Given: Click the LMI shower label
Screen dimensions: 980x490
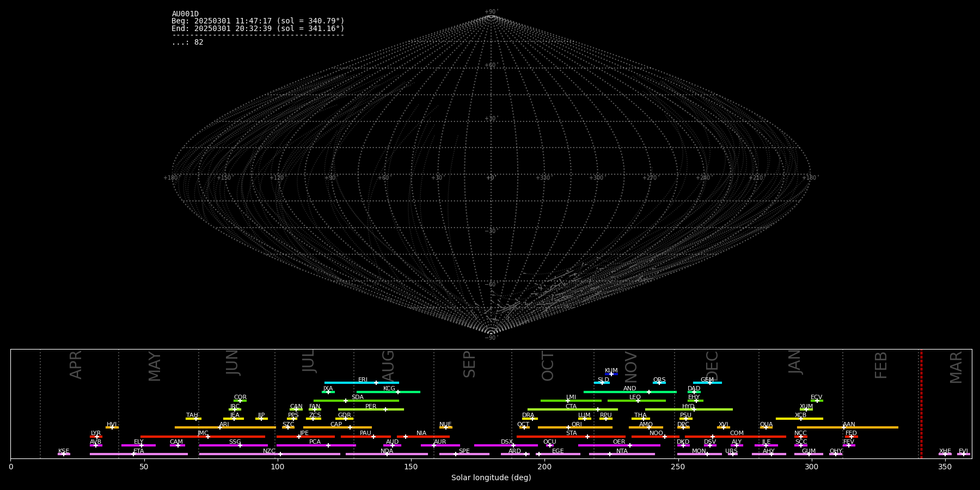Looking at the screenshot, I should coord(571,397).
